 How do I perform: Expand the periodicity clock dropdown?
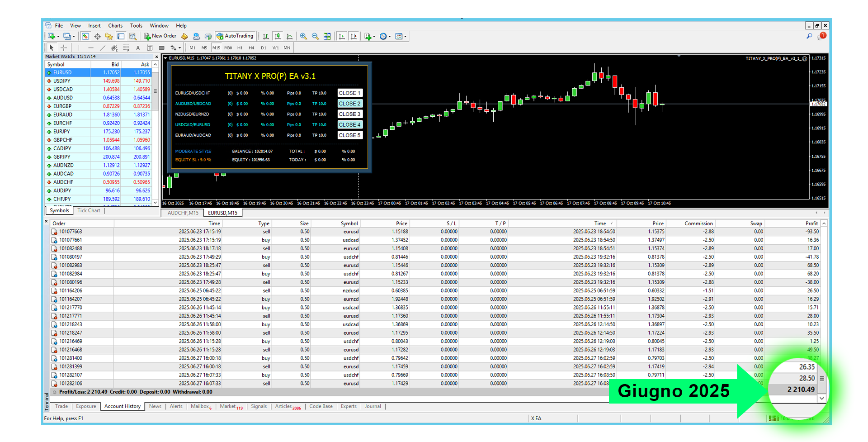(x=385, y=36)
